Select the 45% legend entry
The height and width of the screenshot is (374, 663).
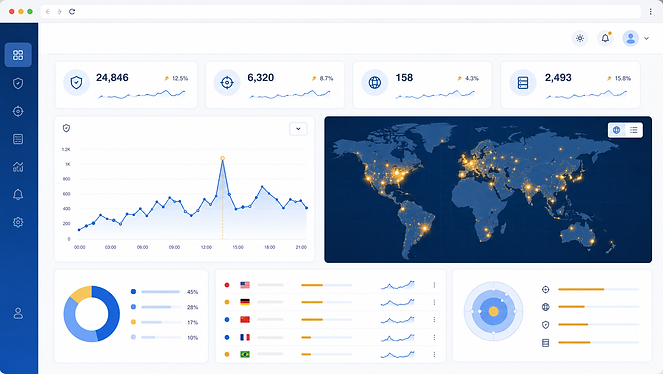[x=164, y=292]
